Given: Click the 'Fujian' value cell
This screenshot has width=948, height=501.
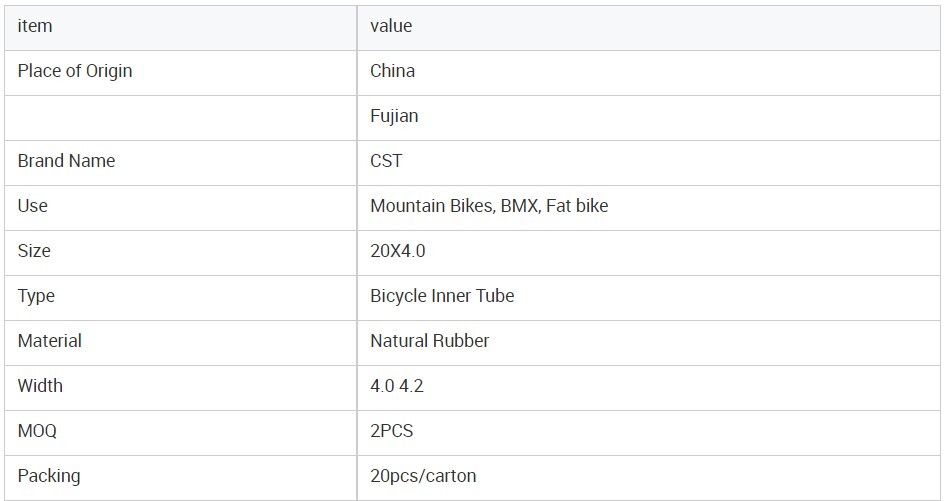Looking at the screenshot, I should pyautogui.click(x=394, y=116).
